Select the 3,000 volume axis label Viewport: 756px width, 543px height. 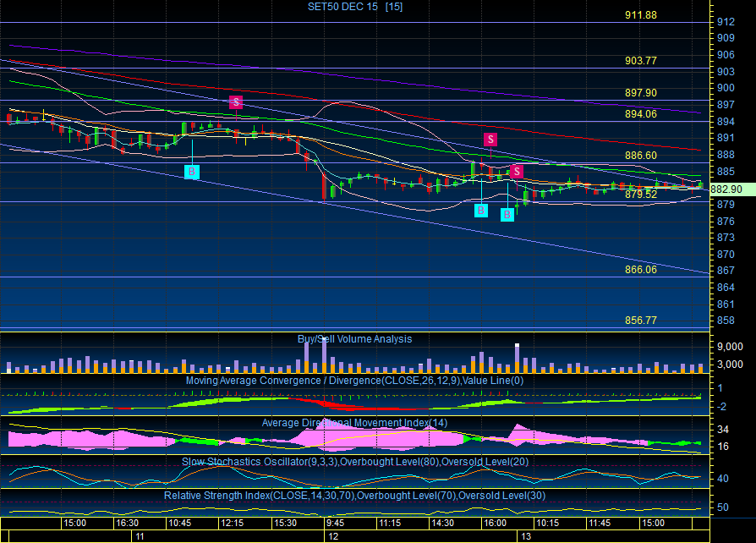pyautogui.click(x=730, y=365)
